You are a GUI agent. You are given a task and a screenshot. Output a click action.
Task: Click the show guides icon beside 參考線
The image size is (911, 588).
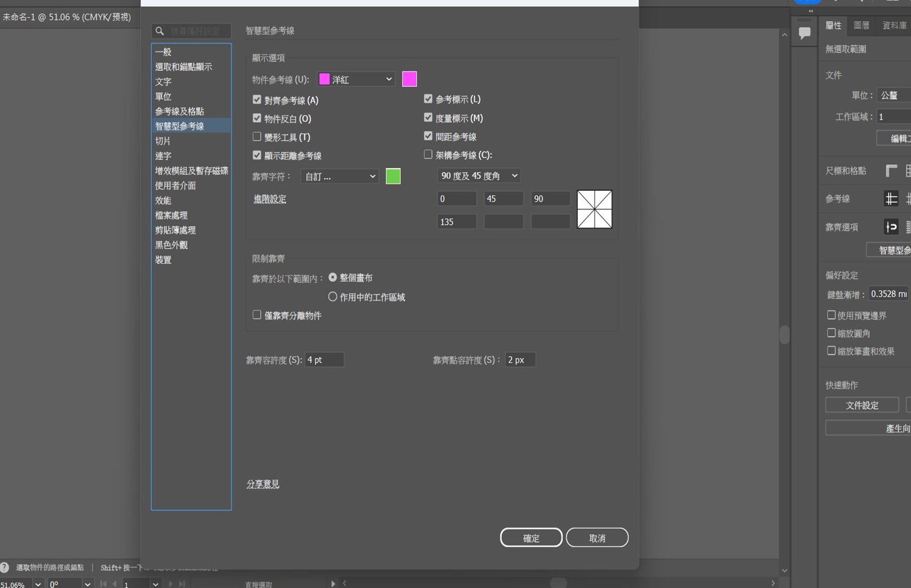point(891,199)
